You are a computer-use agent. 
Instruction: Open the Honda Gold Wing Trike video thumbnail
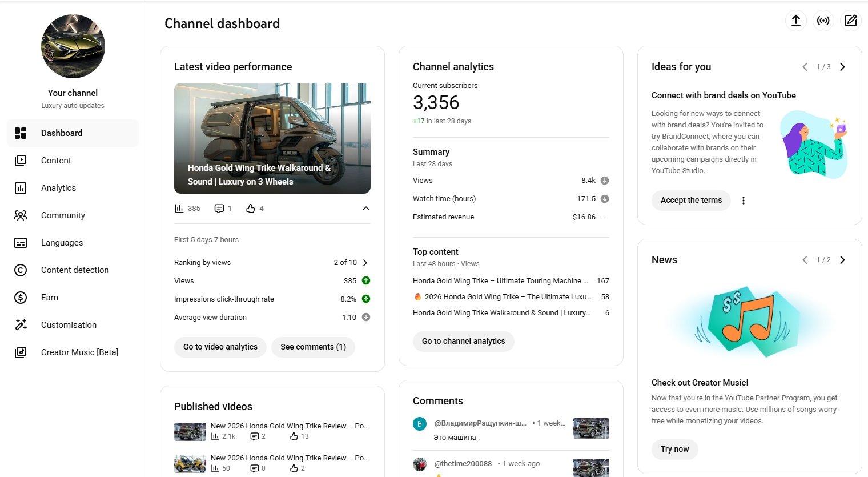[272, 138]
